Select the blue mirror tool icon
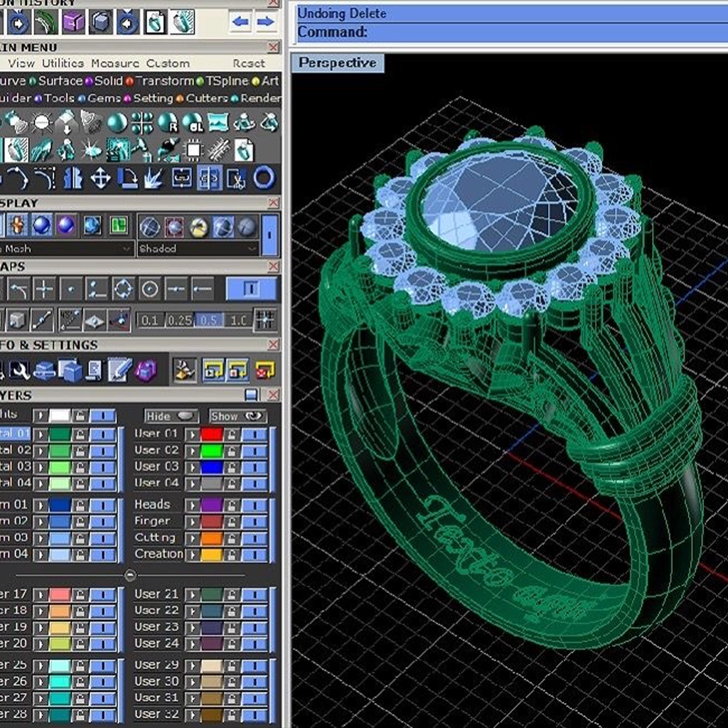728x728 pixels. [73, 178]
